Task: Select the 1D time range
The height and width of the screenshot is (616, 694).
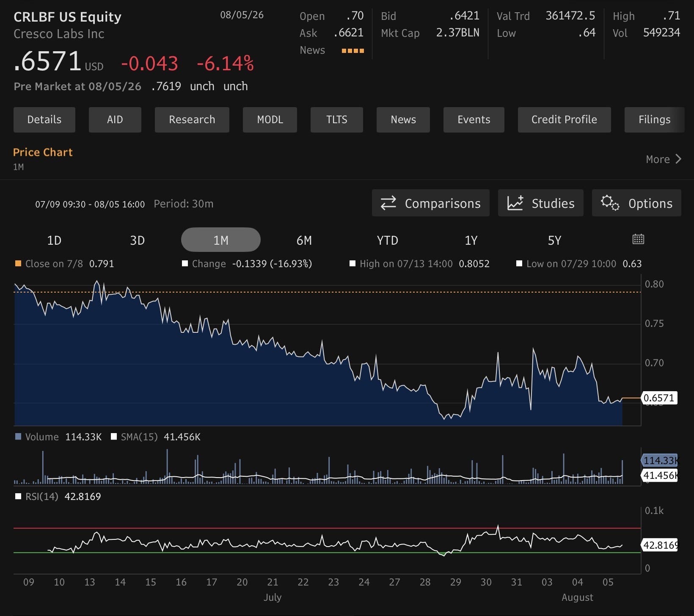Action: click(54, 240)
